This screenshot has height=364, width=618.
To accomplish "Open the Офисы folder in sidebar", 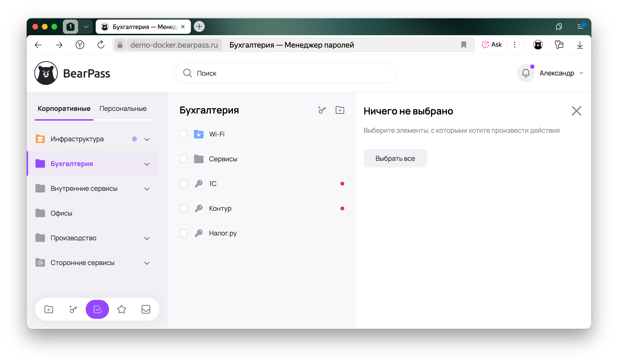I will coord(61,213).
